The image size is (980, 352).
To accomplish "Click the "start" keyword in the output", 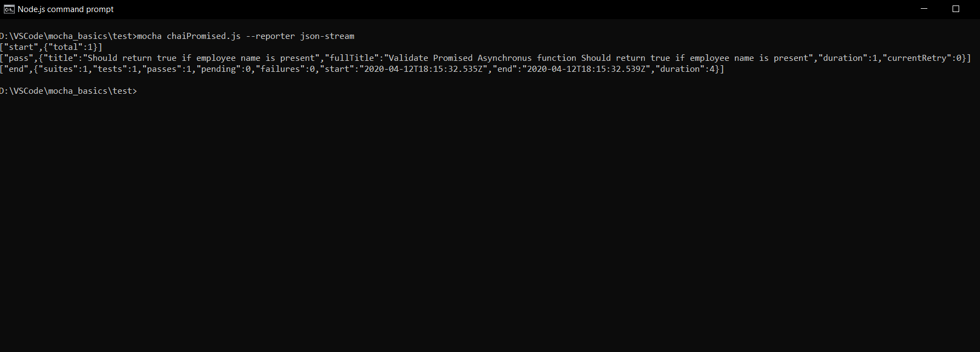I will [x=21, y=47].
